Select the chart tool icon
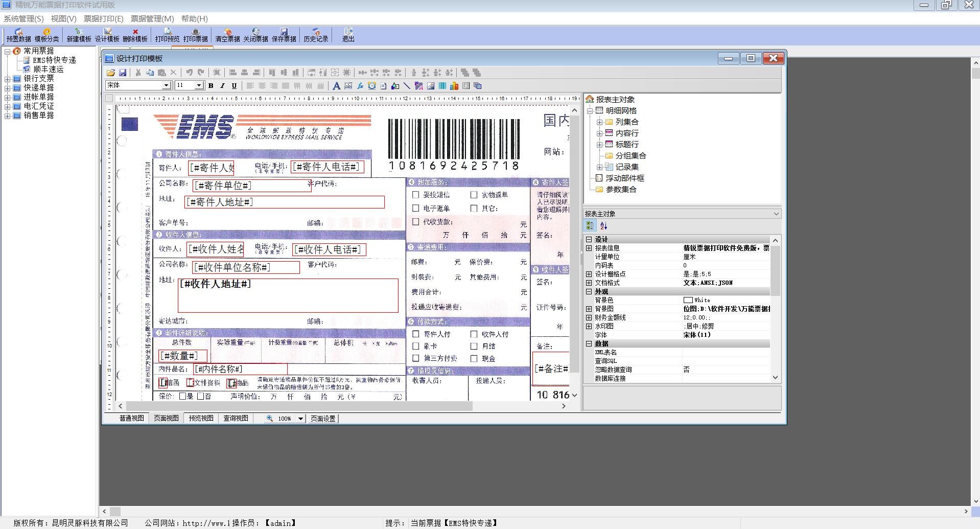This screenshot has height=529, width=980. tap(454, 86)
